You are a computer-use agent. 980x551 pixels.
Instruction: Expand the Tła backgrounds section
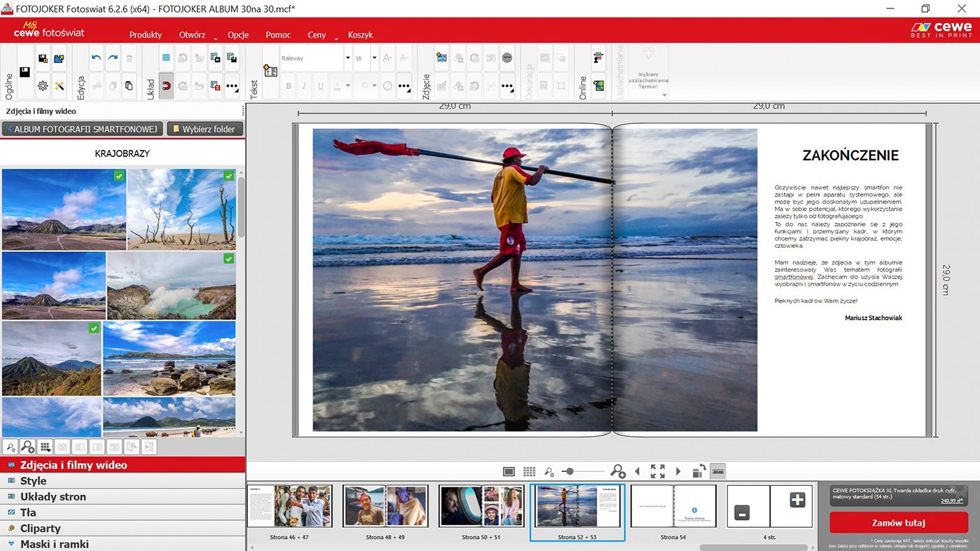point(122,512)
